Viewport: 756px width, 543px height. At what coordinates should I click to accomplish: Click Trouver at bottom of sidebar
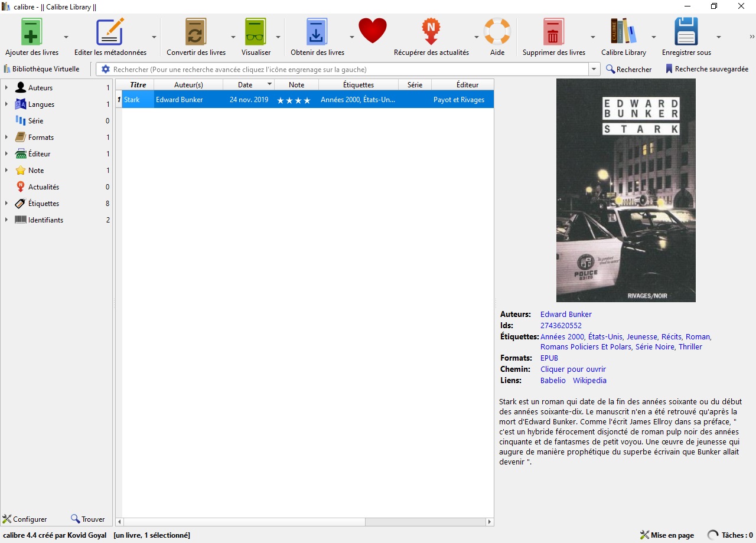click(x=88, y=519)
